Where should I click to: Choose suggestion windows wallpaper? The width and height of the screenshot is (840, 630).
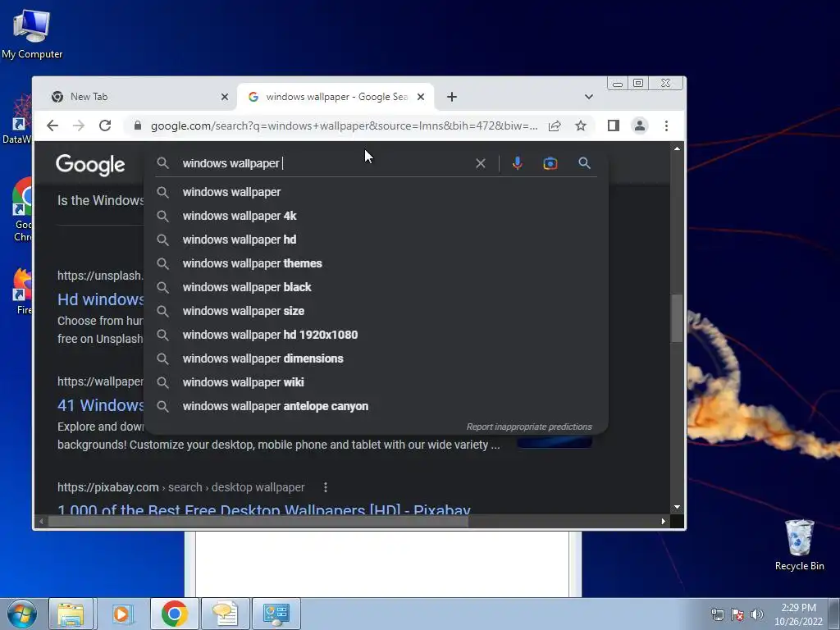tap(376, 192)
